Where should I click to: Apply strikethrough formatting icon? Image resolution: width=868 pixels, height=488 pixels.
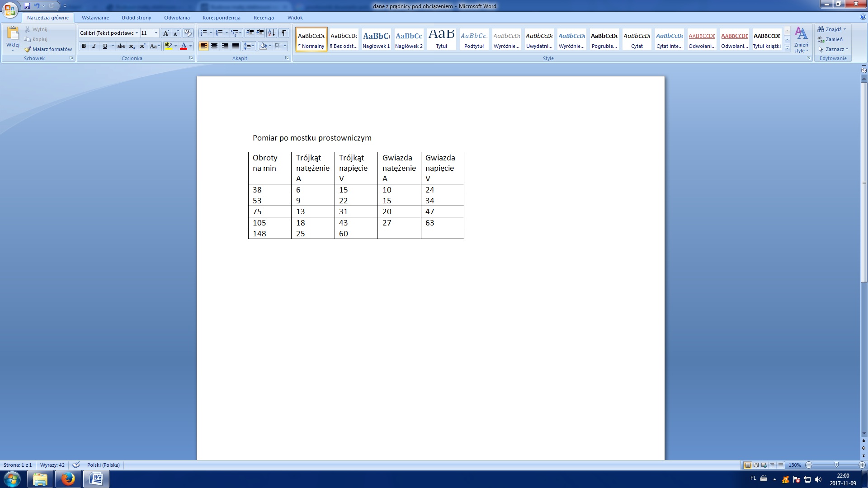(121, 46)
